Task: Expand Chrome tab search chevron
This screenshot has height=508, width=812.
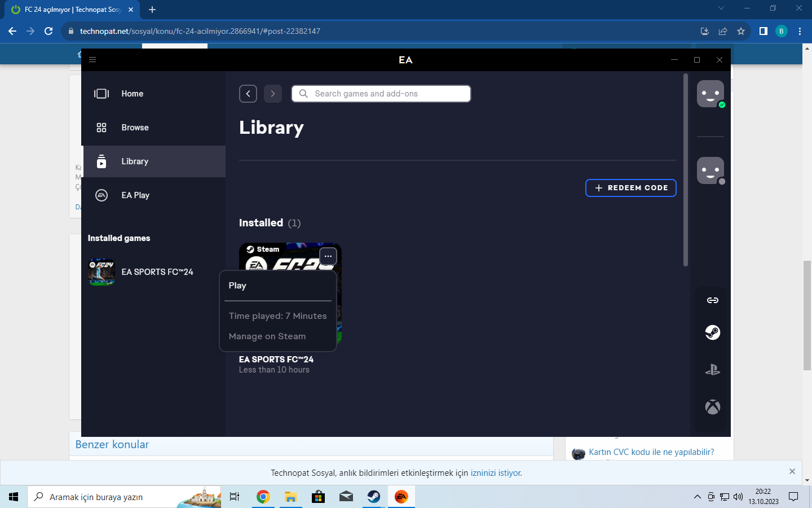Action: click(721, 8)
